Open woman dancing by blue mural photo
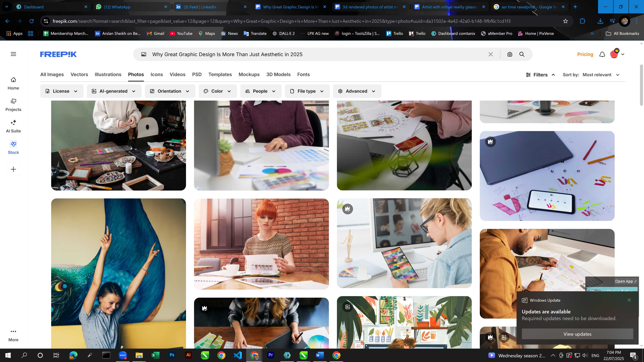The width and height of the screenshot is (644, 362). pyautogui.click(x=119, y=274)
